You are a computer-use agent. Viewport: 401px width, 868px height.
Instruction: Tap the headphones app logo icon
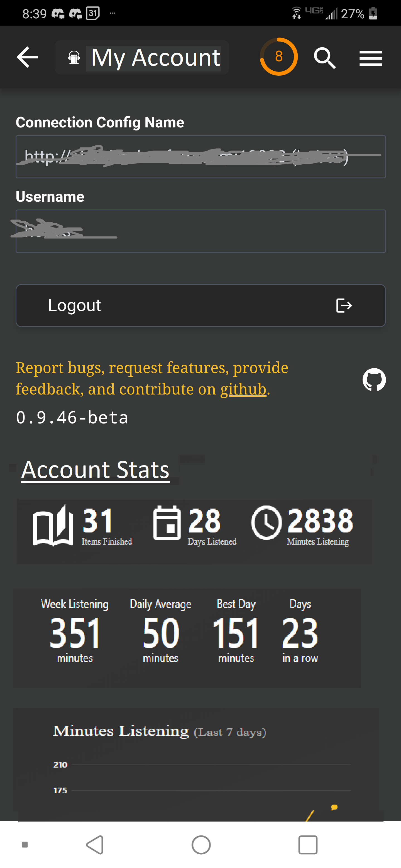pos(74,57)
